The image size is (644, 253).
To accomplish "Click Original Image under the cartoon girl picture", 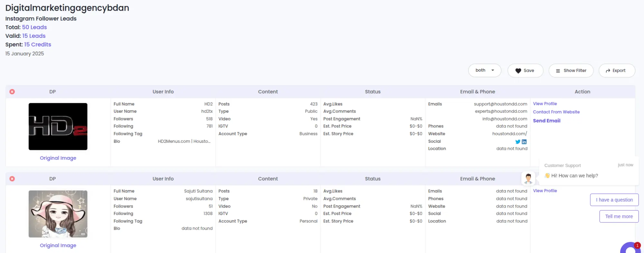I will 58,246.
